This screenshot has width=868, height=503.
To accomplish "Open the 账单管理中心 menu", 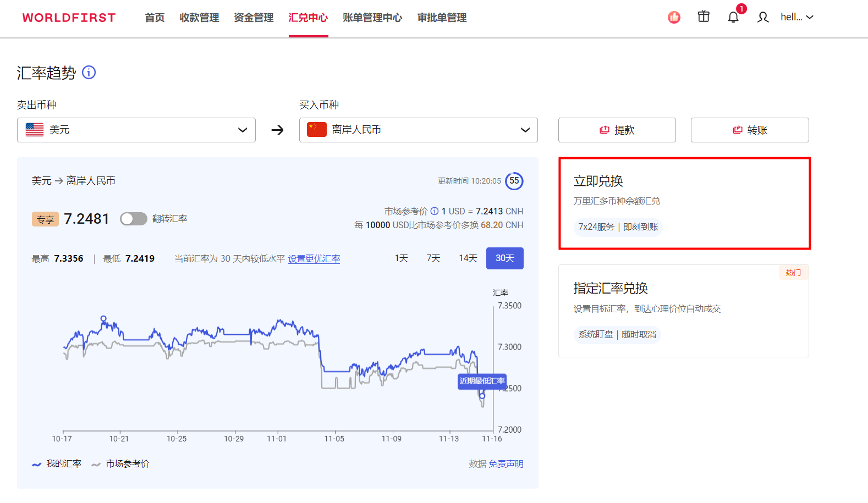I will coord(372,18).
